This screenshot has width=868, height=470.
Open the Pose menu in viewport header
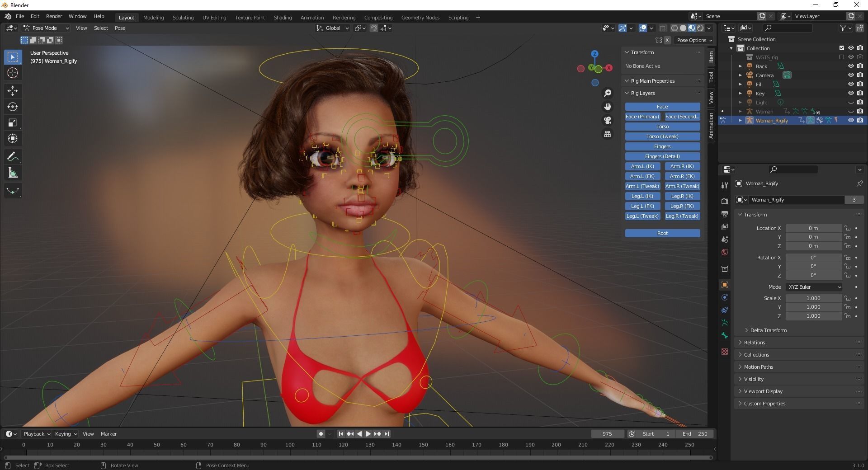[x=120, y=28]
